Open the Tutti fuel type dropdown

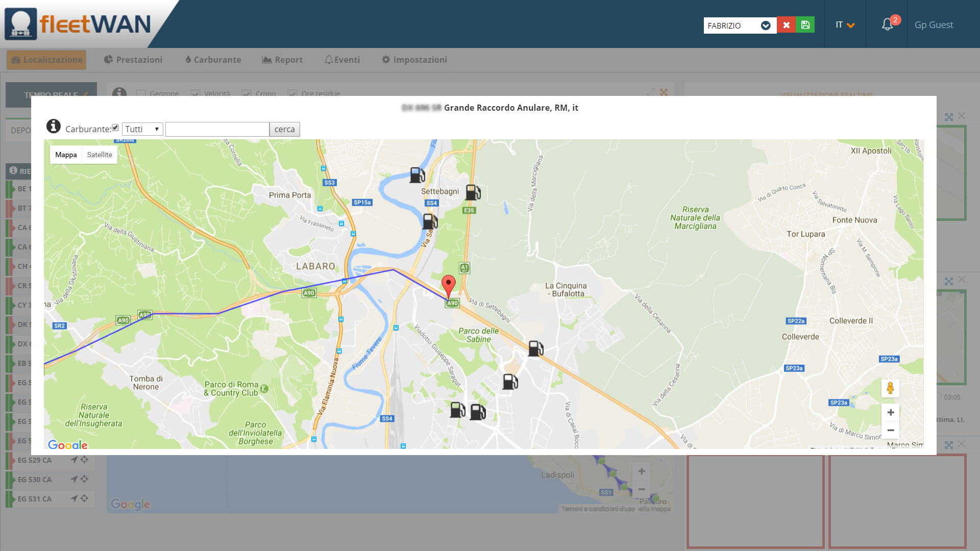click(142, 129)
